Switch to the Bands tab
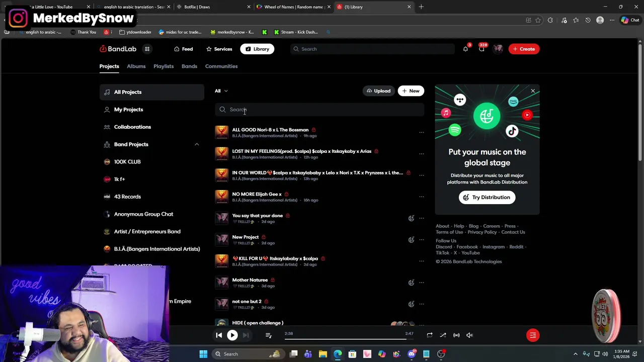 point(189,66)
